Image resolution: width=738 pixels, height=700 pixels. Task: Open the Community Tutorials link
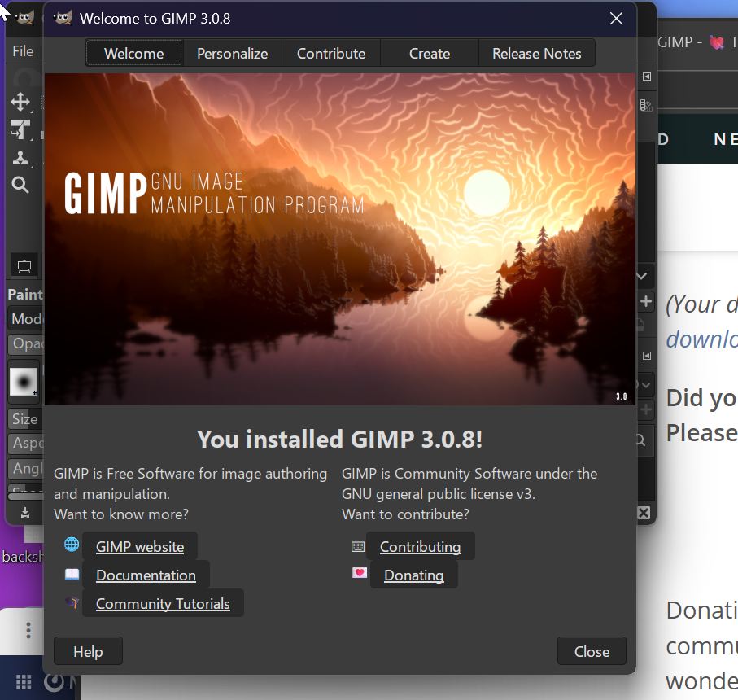163,603
